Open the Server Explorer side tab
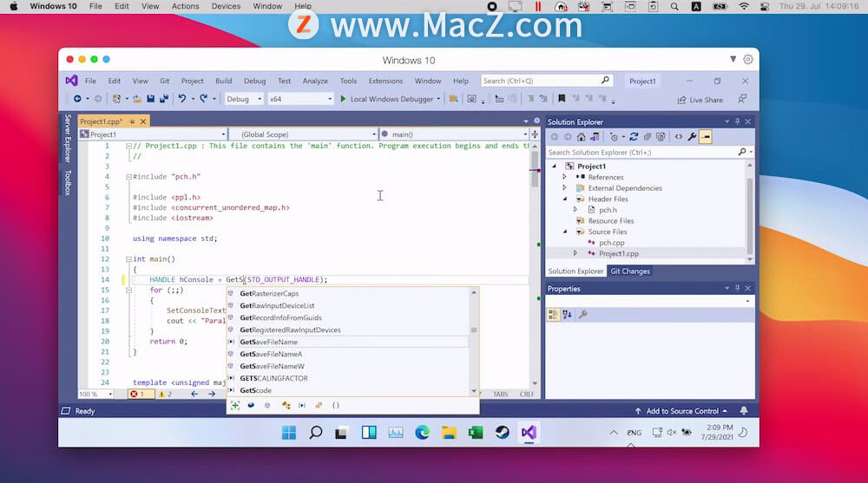The width and height of the screenshot is (868, 483). coord(68,139)
